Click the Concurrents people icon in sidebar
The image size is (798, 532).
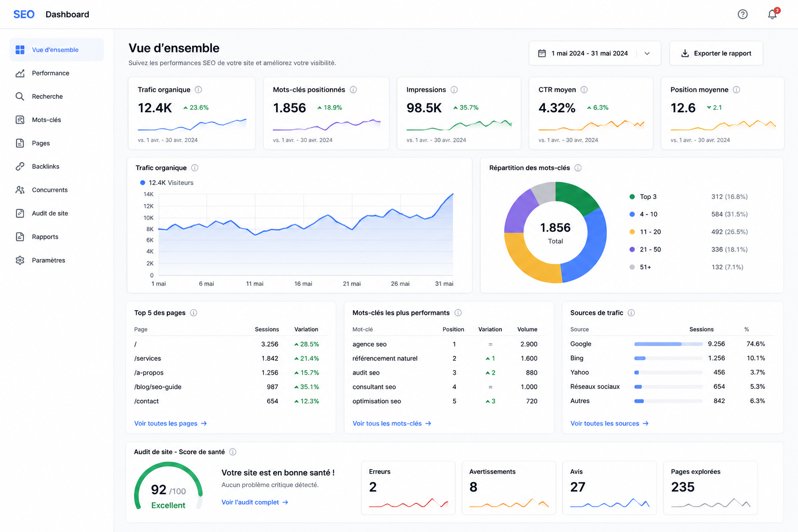pos(20,190)
